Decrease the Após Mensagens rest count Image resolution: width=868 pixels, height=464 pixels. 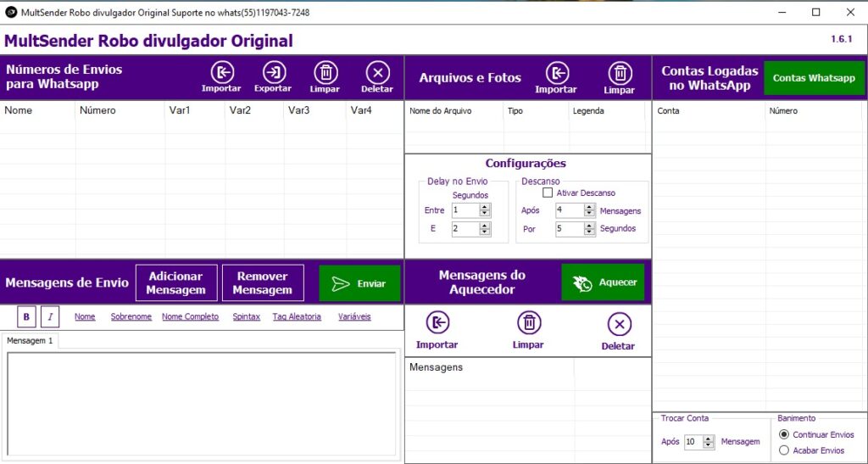pyautogui.click(x=590, y=214)
